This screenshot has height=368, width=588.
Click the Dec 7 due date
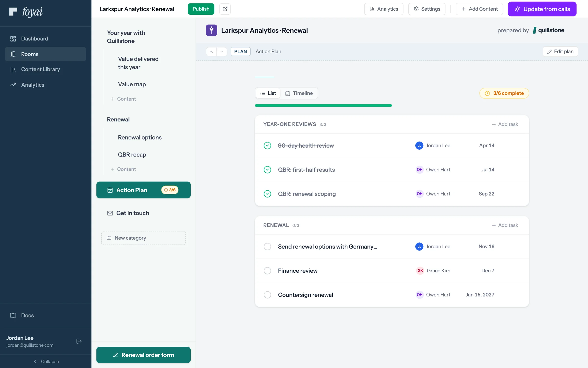488,271
